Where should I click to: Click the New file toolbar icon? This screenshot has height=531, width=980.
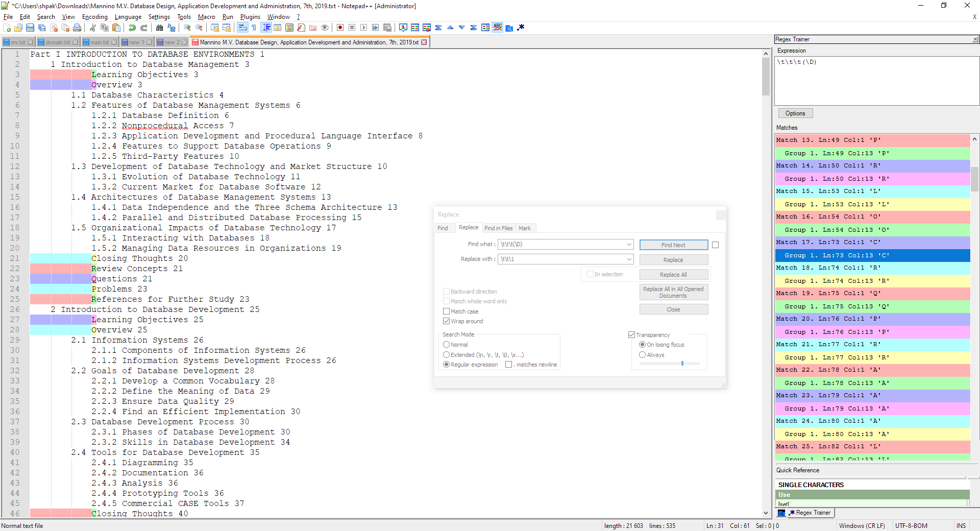[x=7, y=28]
